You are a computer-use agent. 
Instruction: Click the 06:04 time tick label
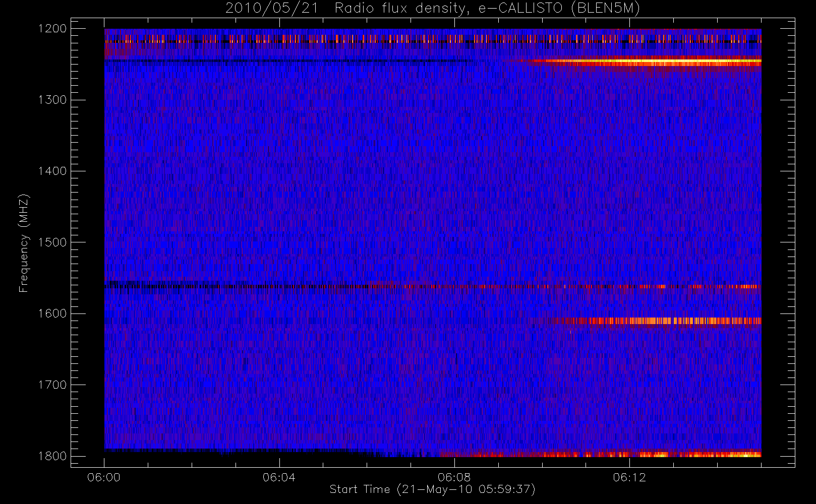click(279, 477)
